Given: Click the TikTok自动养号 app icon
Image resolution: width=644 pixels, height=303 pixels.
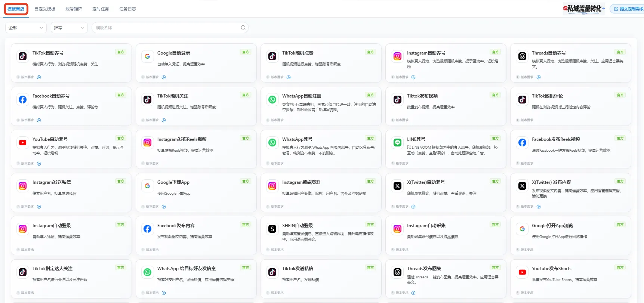Looking at the screenshot, I should coord(23,56).
